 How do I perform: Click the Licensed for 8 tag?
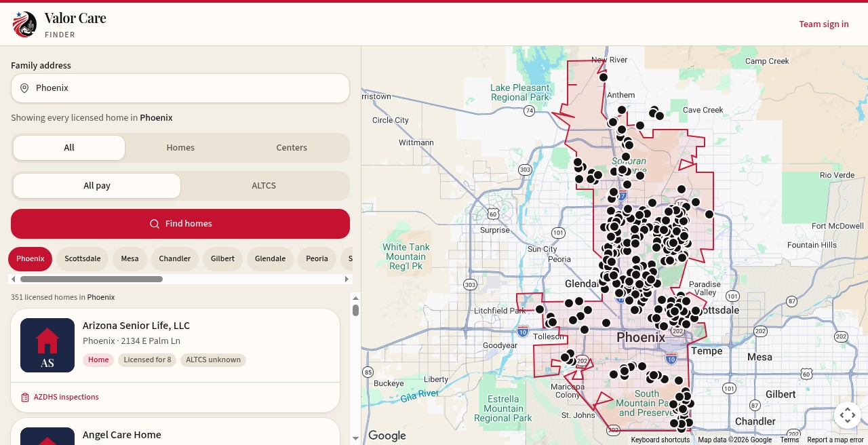coord(147,360)
